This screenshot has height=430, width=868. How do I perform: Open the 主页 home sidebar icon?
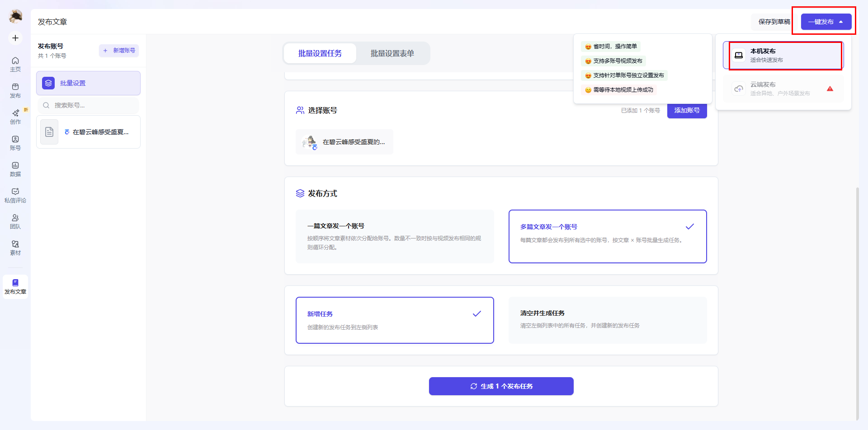tap(15, 65)
